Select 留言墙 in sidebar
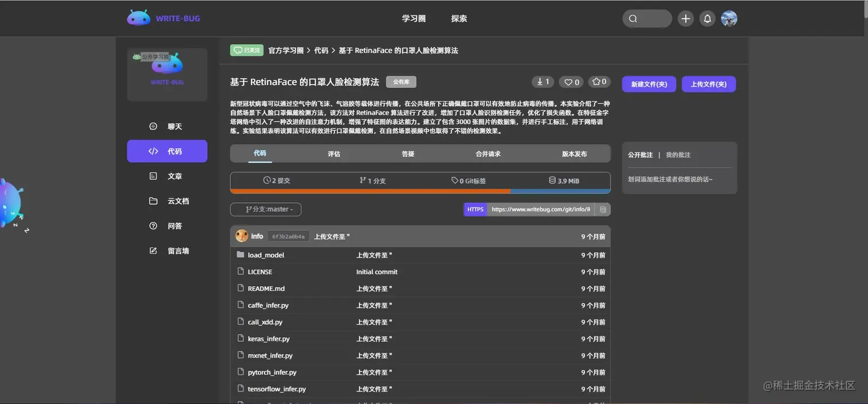 [x=167, y=251]
